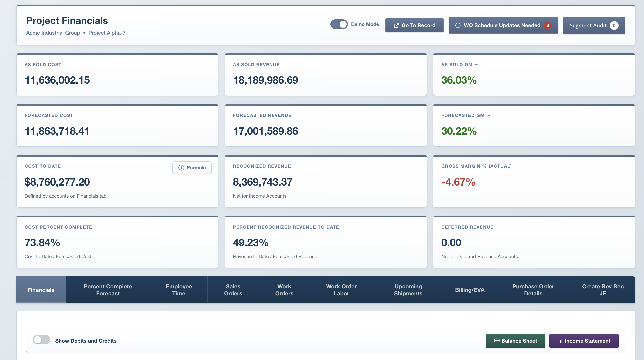644x360 pixels.
Task: Switch to the Percent Complete Forecast tab
Action: coord(108,290)
